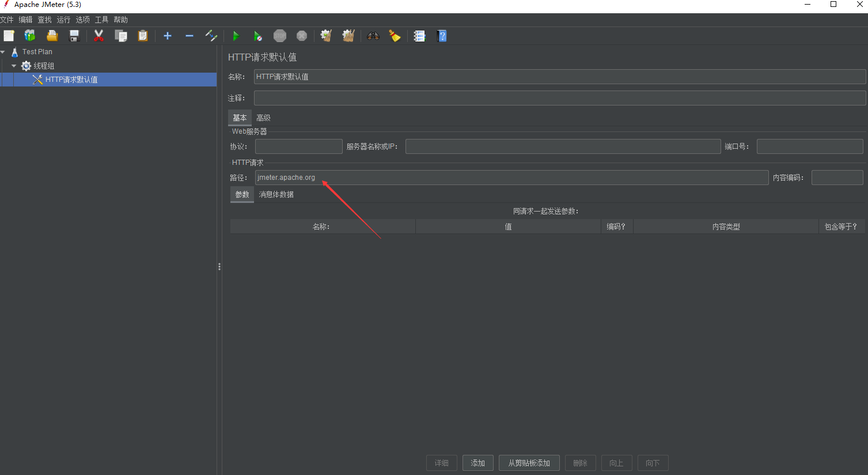Click the 从剪贴板添加 button
Image resolution: width=868 pixels, height=475 pixels.
(x=529, y=463)
